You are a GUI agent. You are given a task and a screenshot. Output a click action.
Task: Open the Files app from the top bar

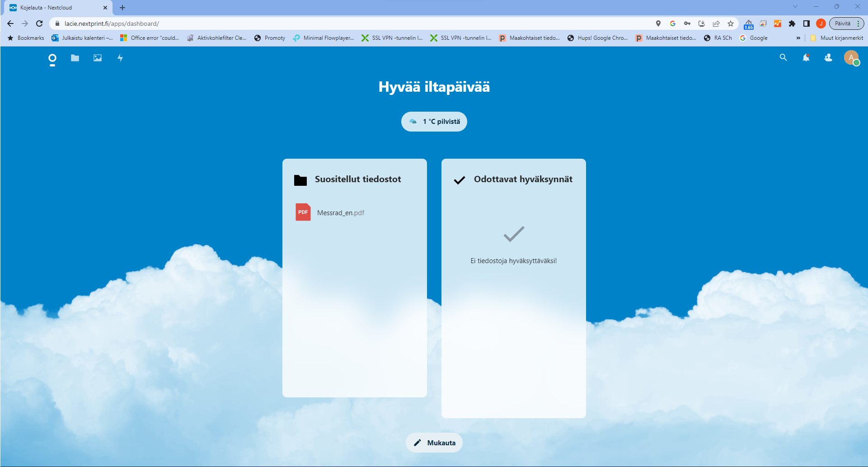(75, 58)
